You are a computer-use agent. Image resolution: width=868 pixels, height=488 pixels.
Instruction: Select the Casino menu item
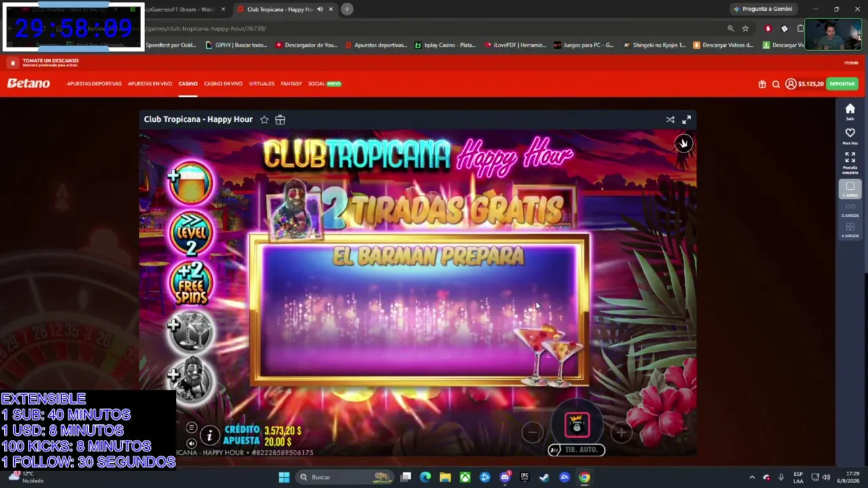click(x=188, y=83)
